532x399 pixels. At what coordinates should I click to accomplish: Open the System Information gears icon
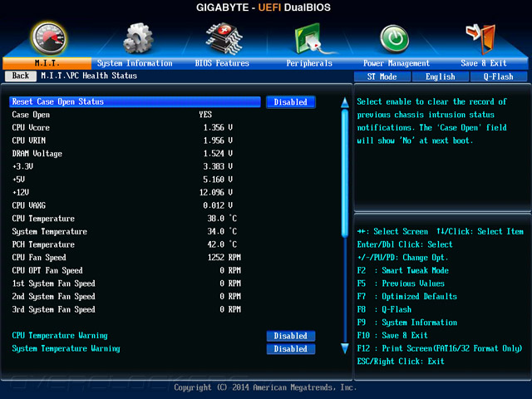[x=138, y=38]
